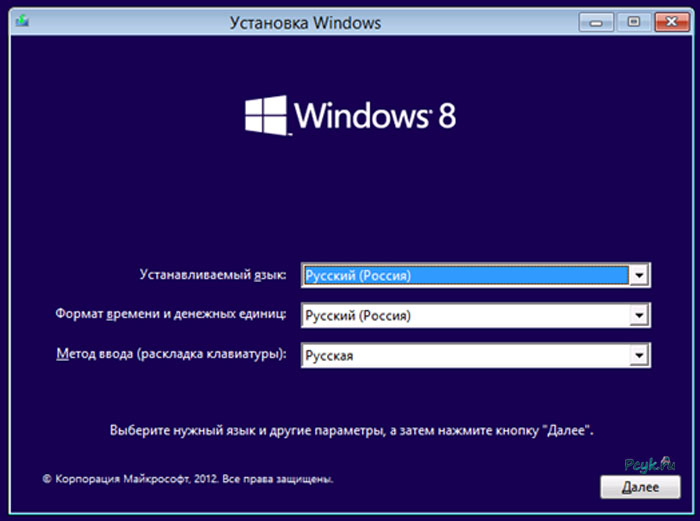700x521 pixels.
Task: Open the Устанавливаемый язык dropdown arrow
Action: pos(639,276)
